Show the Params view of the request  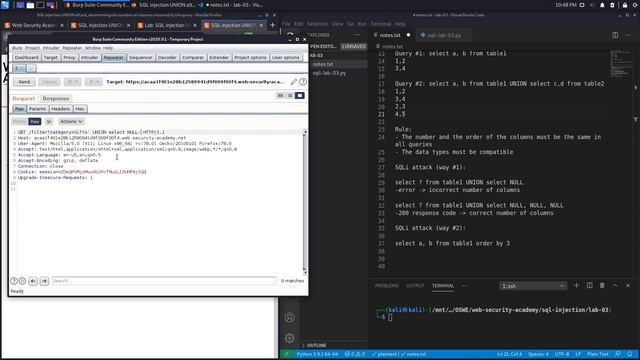click(37, 109)
